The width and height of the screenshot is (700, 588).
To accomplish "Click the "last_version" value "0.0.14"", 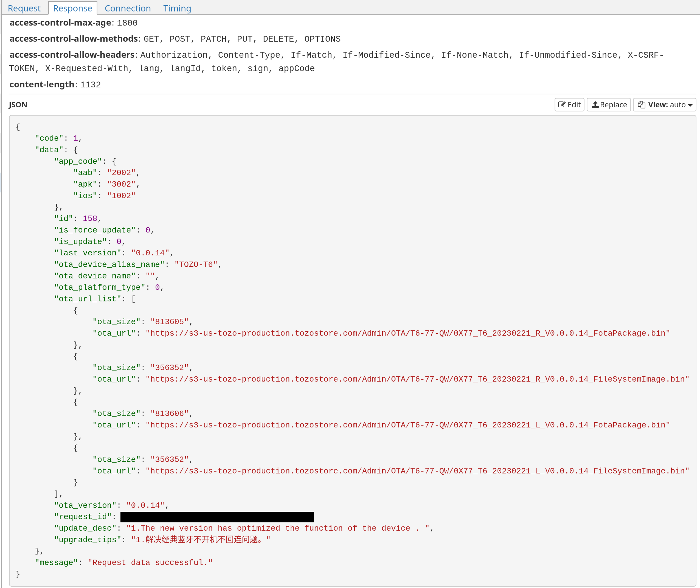I will tap(150, 253).
